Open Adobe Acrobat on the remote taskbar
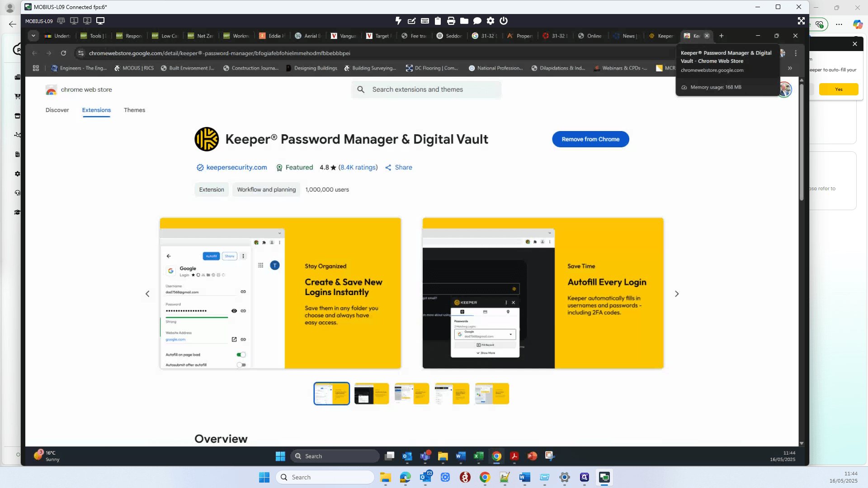Image resolution: width=868 pixels, height=488 pixels. pos(514,456)
